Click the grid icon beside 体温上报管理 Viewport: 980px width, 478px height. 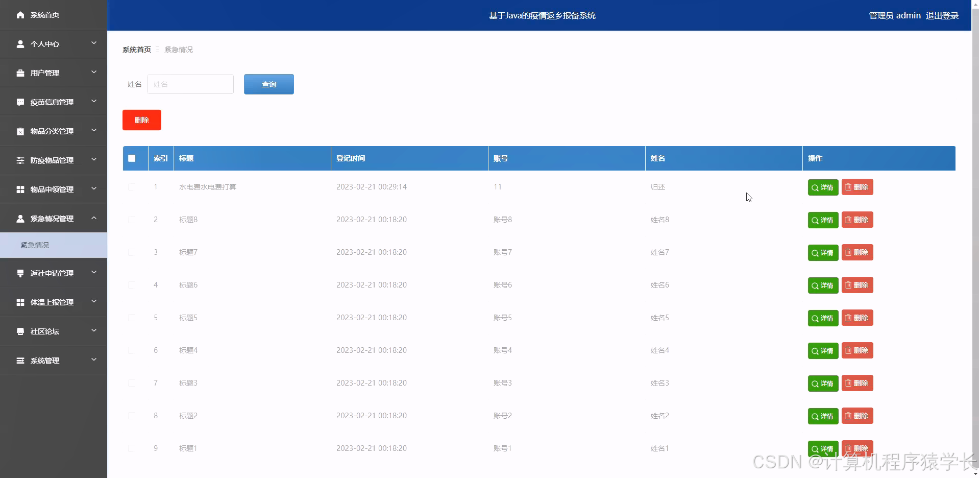click(x=20, y=302)
